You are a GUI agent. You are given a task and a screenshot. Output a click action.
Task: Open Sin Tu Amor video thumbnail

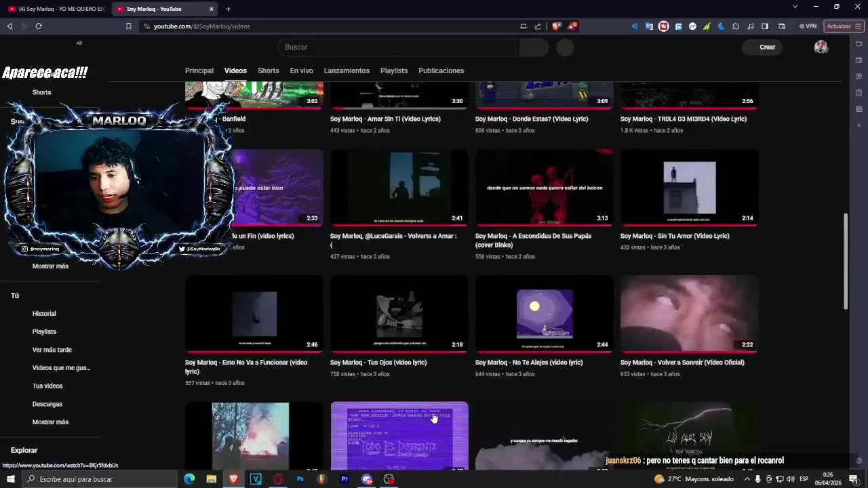pos(690,188)
